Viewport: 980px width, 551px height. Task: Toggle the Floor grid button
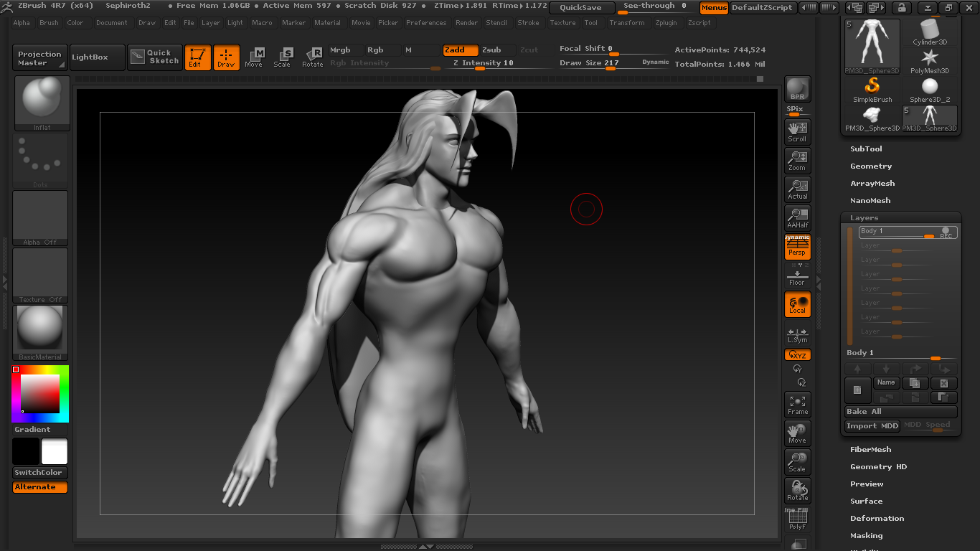tap(798, 275)
